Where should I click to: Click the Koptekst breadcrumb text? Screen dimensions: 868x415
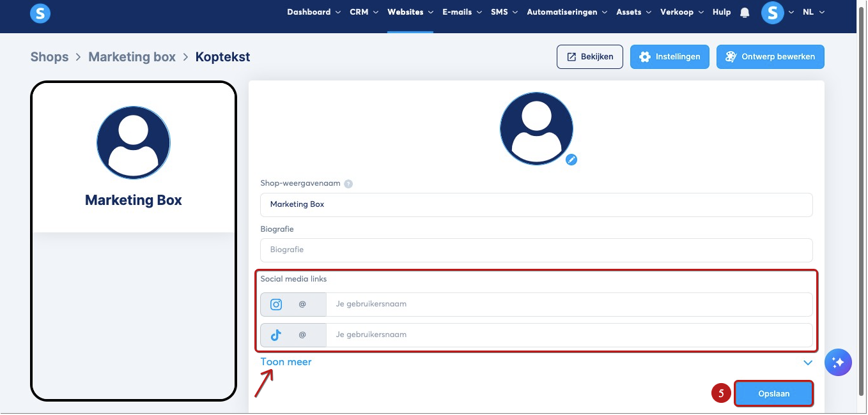click(x=222, y=57)
